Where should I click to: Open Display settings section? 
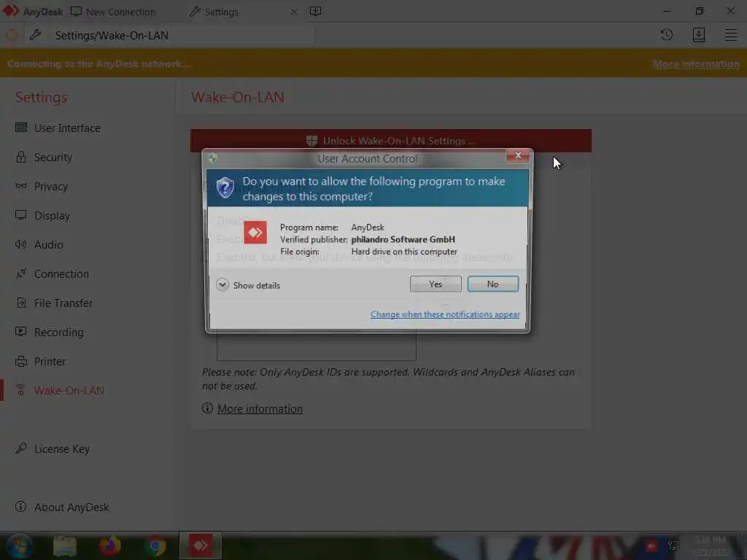pyautogui.click(x=52, y=216)
